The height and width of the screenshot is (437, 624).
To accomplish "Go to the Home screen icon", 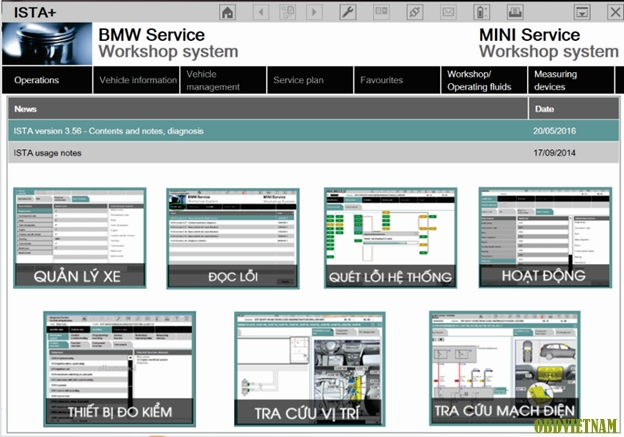I will pyautogui.click(x=228, y=12).
